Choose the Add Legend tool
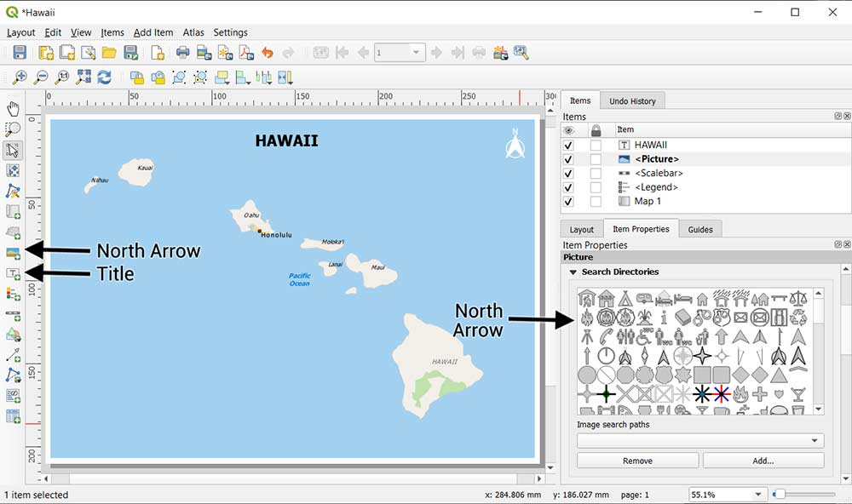Viewport: 852px width, 504px height. 13,295
